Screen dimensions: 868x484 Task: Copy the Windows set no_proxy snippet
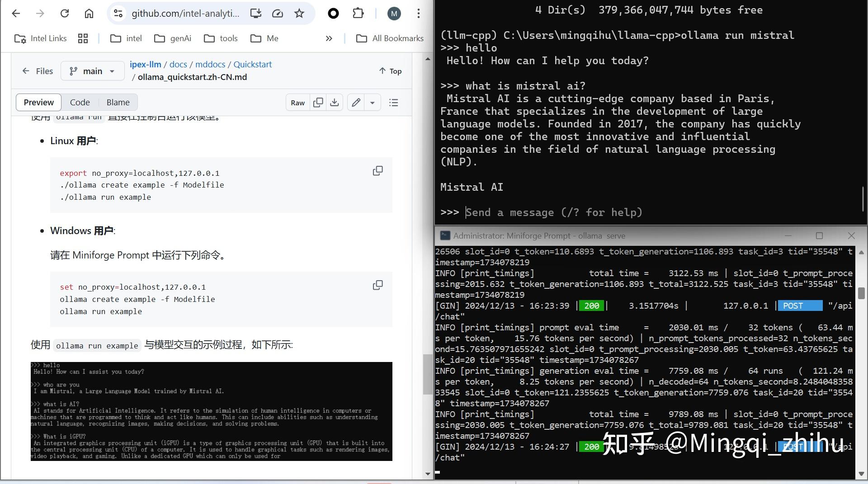click(377, 285)
